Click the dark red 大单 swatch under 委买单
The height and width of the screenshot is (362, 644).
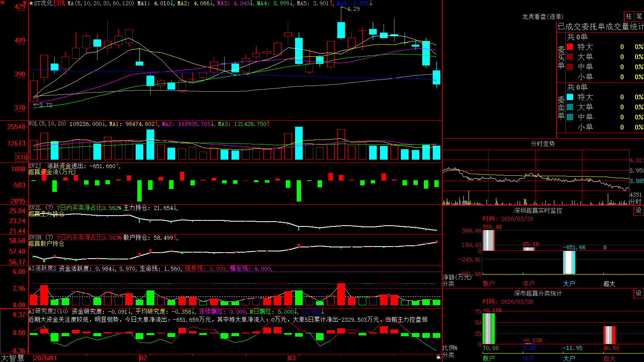[570, 57]
